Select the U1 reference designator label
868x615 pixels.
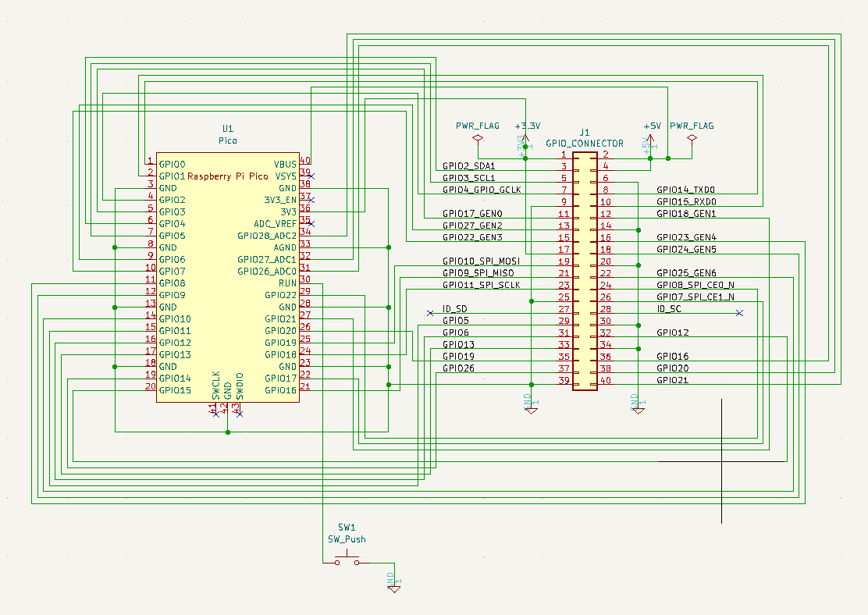pos(227,128)
